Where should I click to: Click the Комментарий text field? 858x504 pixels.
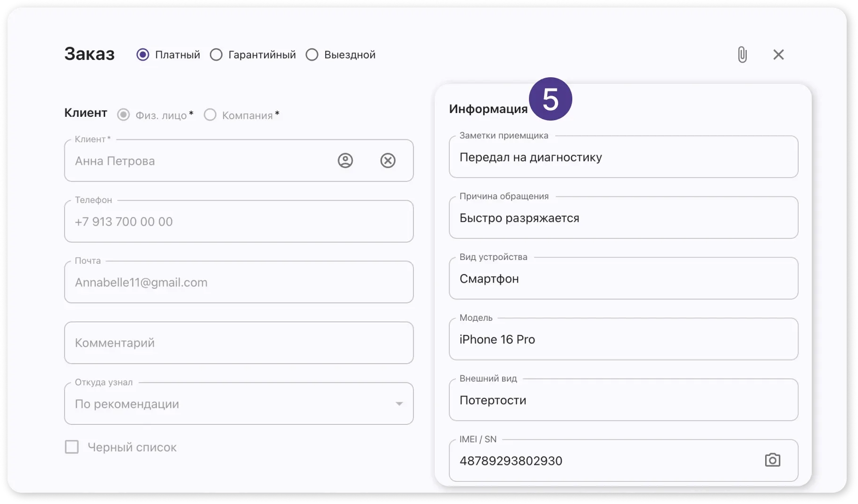click(x=236, y=342)
